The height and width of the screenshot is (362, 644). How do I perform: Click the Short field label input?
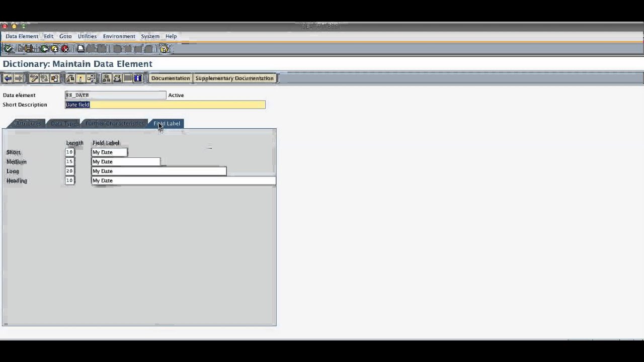pos(109,152)
